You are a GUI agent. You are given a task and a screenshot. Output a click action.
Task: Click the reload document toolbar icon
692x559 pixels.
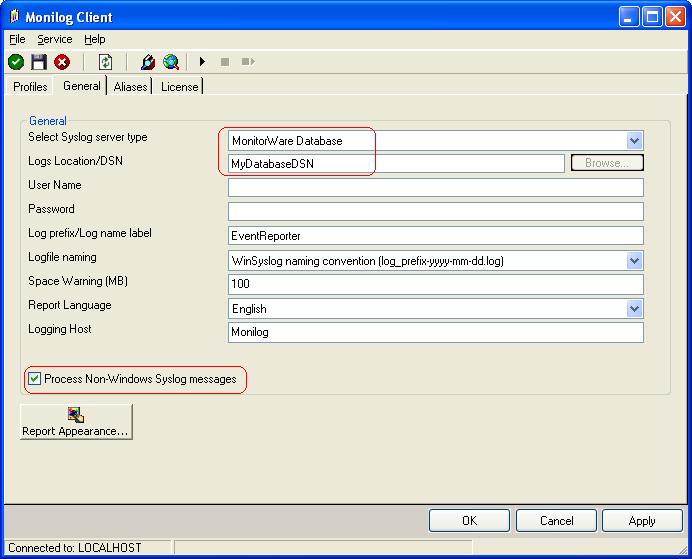[105, 62]
